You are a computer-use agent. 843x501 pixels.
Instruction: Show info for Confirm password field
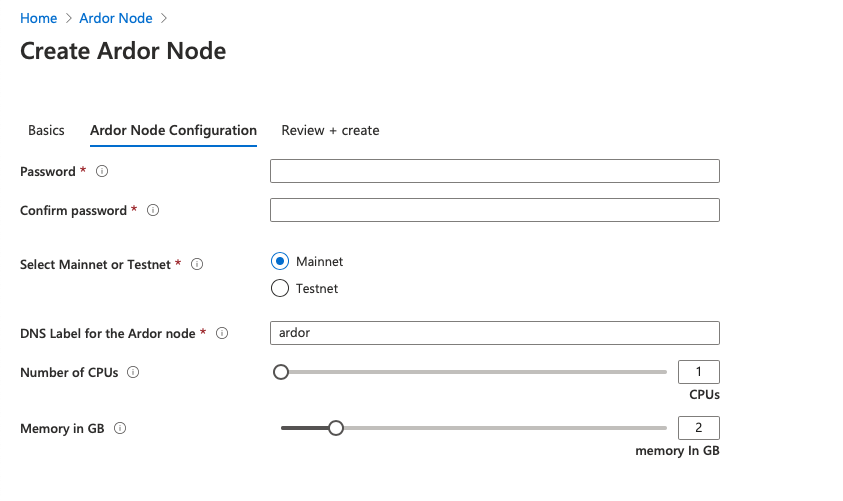(x=153, y=210)
